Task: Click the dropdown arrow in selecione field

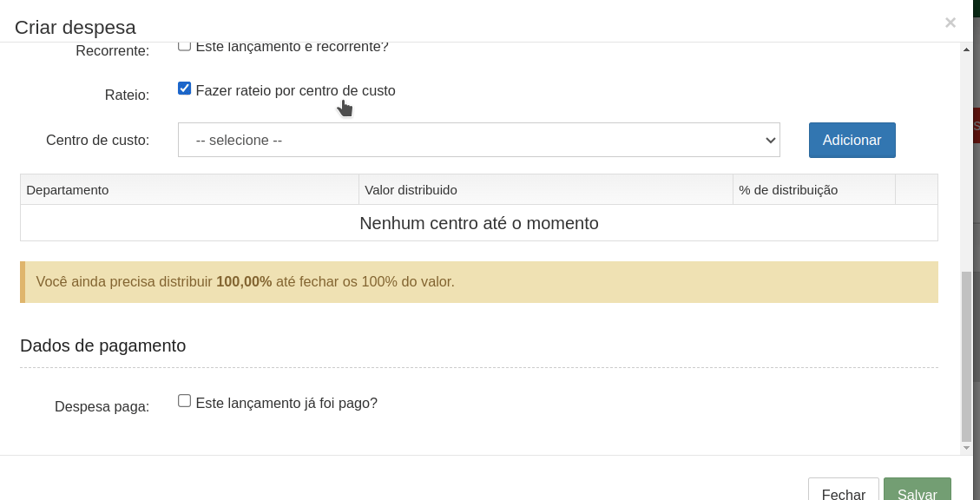Action: [x=769, y=140]
